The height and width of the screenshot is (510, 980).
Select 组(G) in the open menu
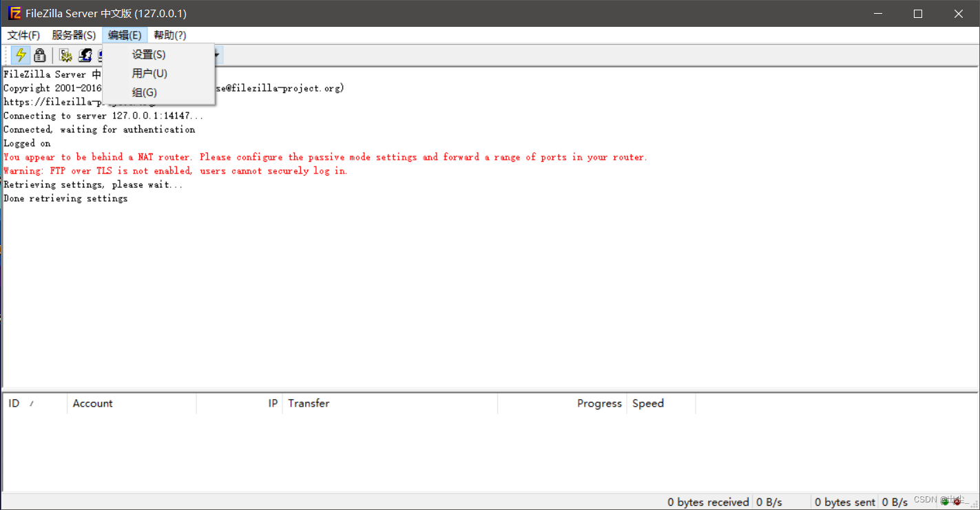click(x=144, y=92)
